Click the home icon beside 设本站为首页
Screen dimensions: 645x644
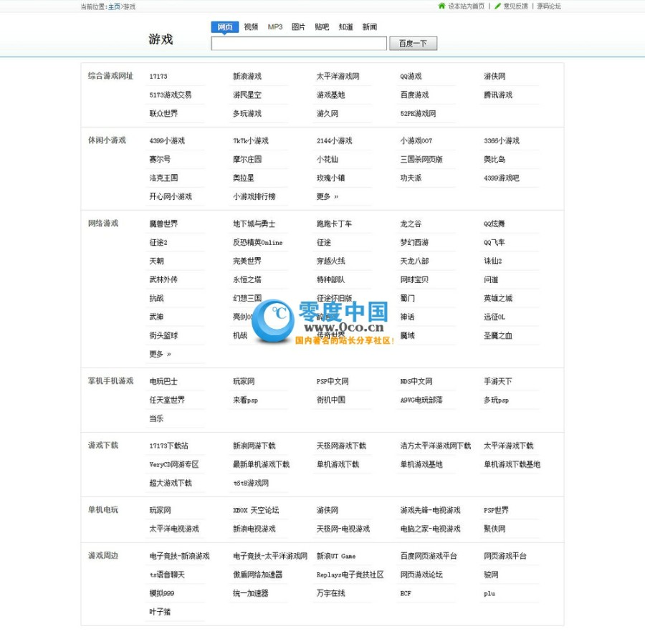point(441,6)
